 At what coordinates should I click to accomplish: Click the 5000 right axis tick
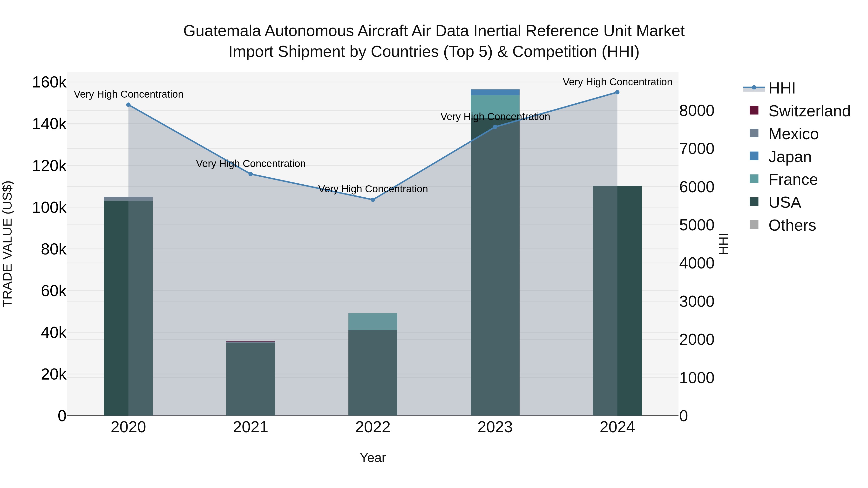697,225
